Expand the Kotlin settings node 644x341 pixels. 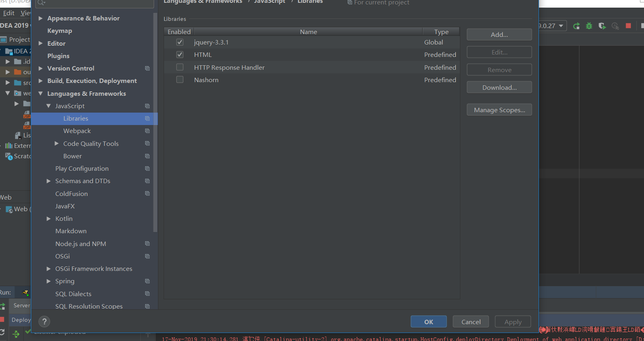(49, 219)
